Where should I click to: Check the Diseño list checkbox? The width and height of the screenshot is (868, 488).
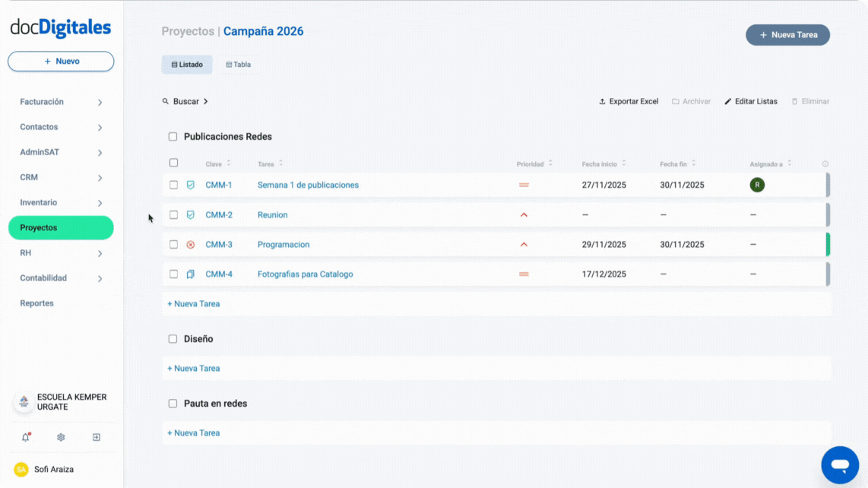pyautogui.click(x=173, y=339)
